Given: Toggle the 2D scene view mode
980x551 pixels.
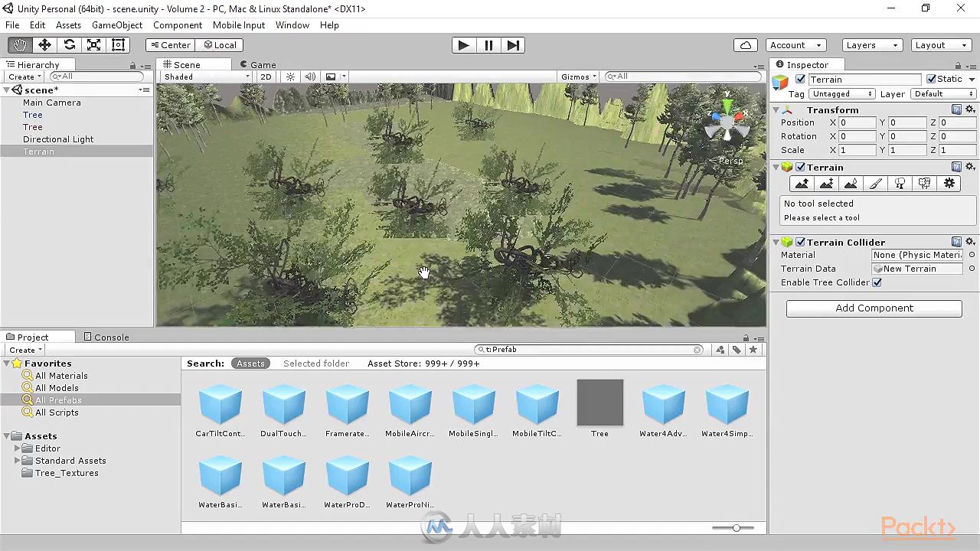Looking at the screenshot, I should 266,77.
